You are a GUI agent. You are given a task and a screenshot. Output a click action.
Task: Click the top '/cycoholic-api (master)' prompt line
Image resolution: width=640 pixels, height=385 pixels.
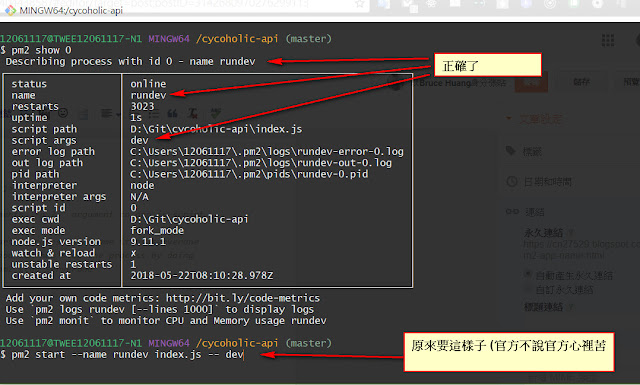pyautogui.click(x=166, y=39)
